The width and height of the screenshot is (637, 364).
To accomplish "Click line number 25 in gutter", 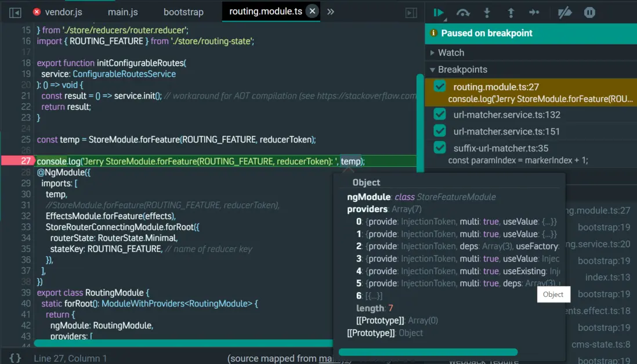I will coord(26,139).
